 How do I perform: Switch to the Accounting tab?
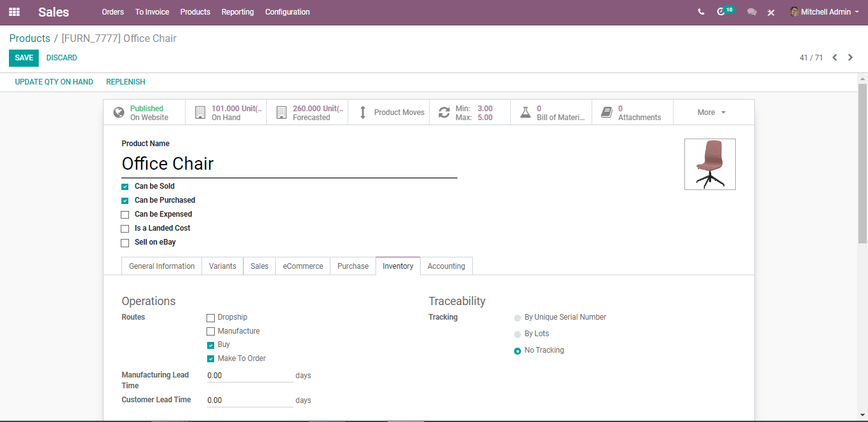click(446, 266)
